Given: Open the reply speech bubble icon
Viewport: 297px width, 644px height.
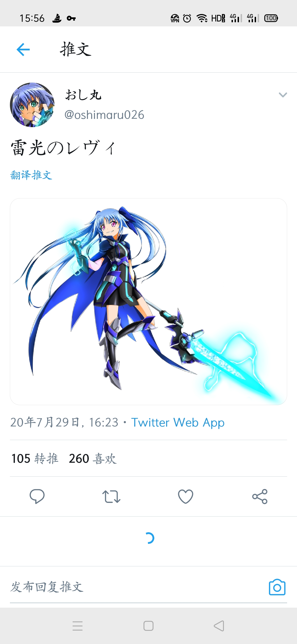Looking at the screenshot, I should 37,496.
